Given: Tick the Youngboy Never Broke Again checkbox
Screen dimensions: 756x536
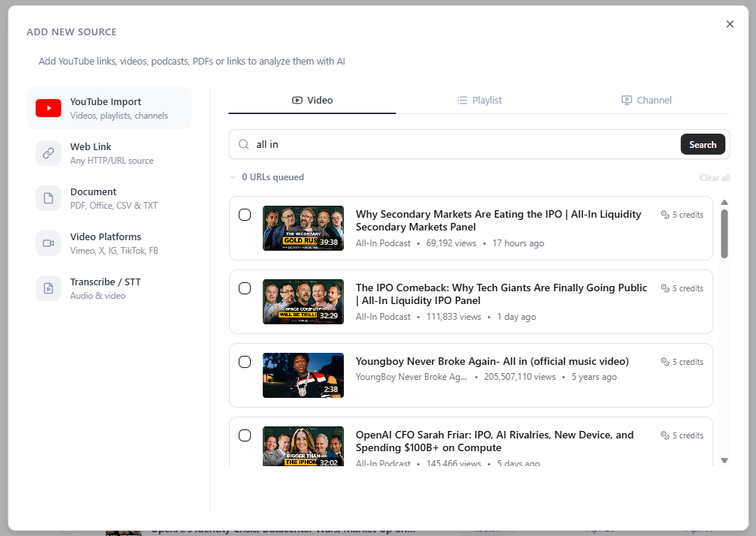Looking at the screenshot, I should tap(245, 362).
